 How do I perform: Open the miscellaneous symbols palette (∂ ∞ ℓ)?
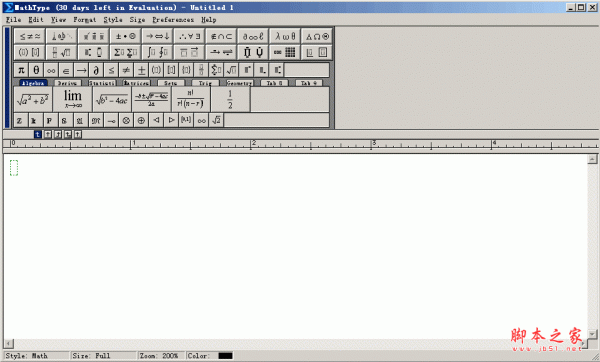tap(253, 36)
